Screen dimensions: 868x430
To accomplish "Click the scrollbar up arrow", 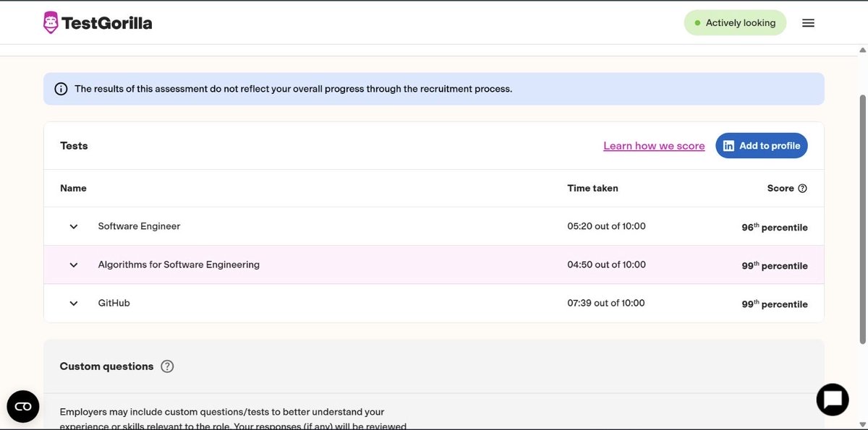I will tap(861, 50).
